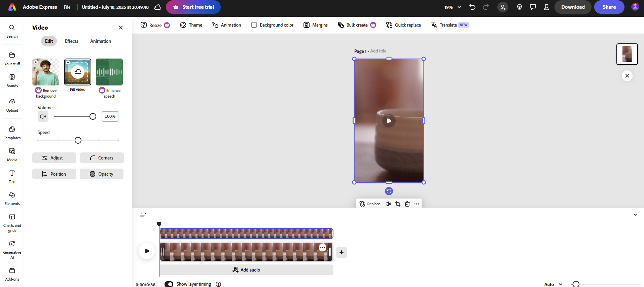Image resolution: width=644 pixels, height=287 pixels.
Task: Switch to the Effects tab
Action: pyautogui.click(x=72, y=41)
